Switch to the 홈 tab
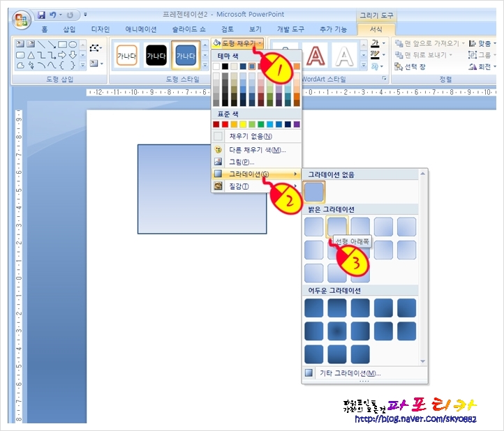Screen dimensions: 504x431 click(x=45, y=29)
